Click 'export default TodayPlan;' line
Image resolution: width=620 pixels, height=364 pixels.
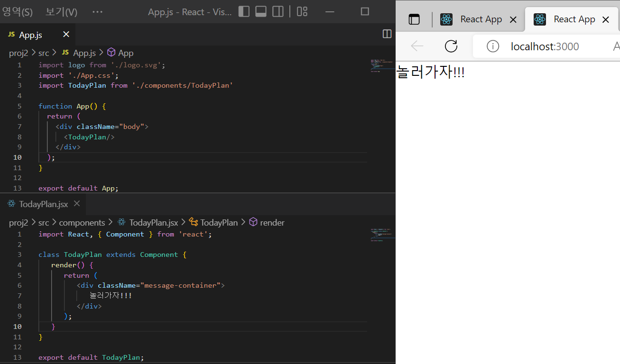pyautogui.click(x=91, y=357)
